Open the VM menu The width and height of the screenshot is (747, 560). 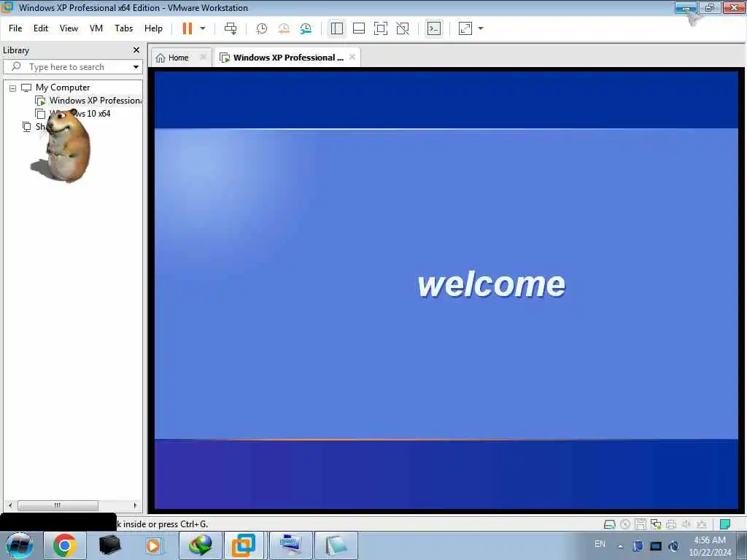click(96, 28)
